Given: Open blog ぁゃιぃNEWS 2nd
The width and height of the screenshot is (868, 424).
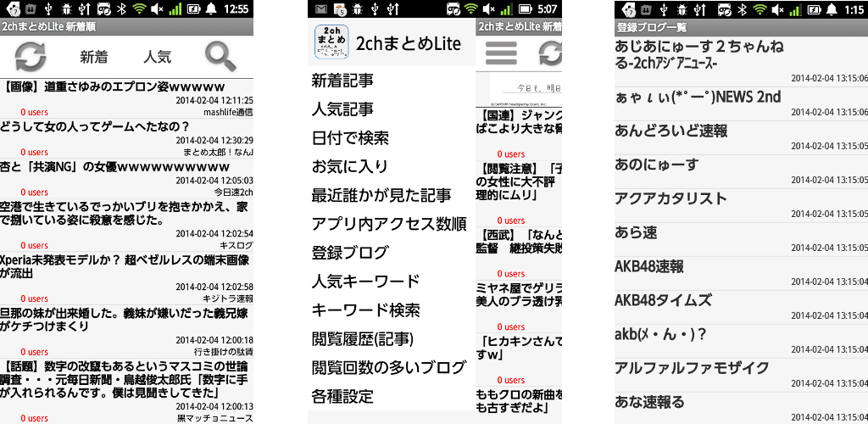Looking at the screenshot, I should pyautogui.click(x=741, y=104).
